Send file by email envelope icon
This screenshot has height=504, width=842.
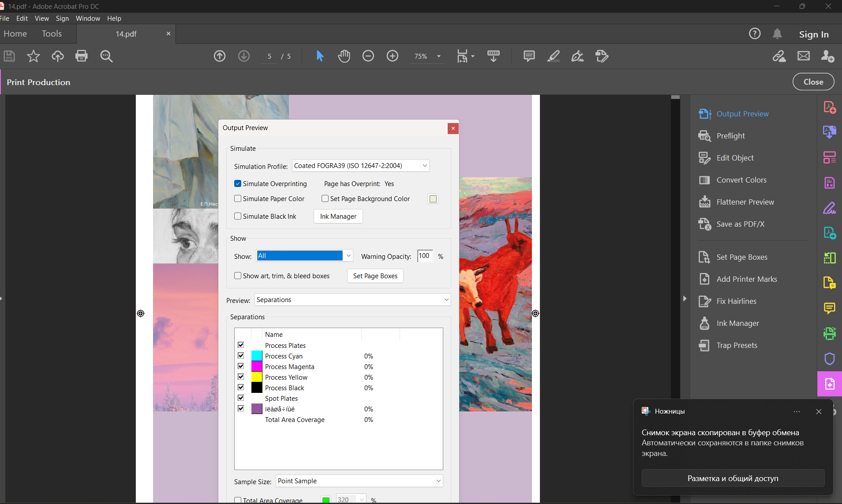pyautogui.click(x=804, y=56)
